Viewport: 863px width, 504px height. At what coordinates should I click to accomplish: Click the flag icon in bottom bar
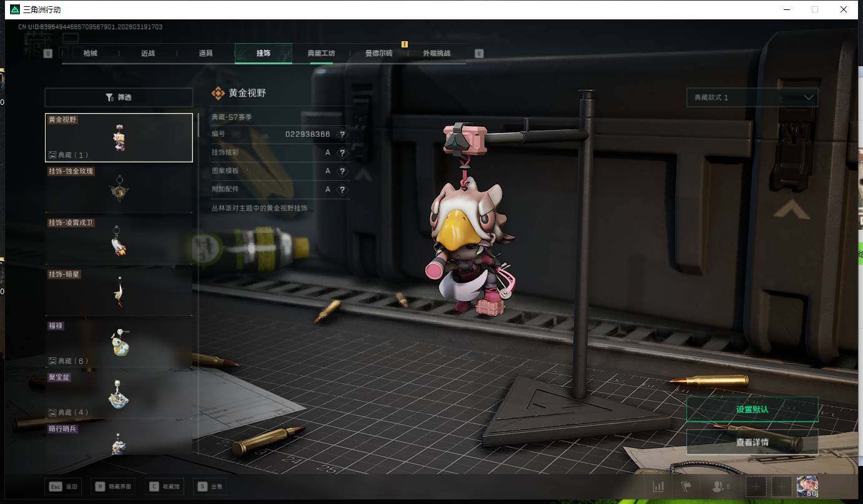point(686,487)
